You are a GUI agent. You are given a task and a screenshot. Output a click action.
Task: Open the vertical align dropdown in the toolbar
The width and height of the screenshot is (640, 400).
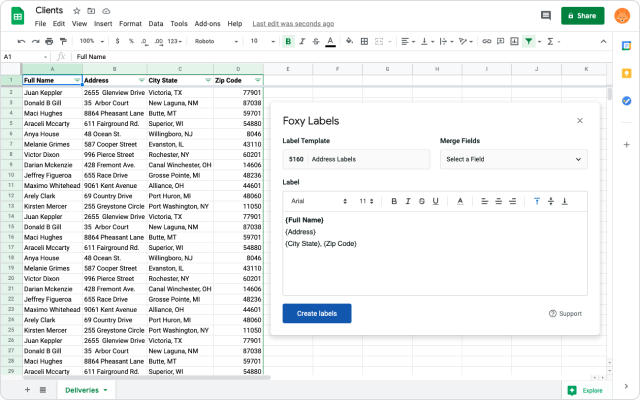click(x=427, y=41)
